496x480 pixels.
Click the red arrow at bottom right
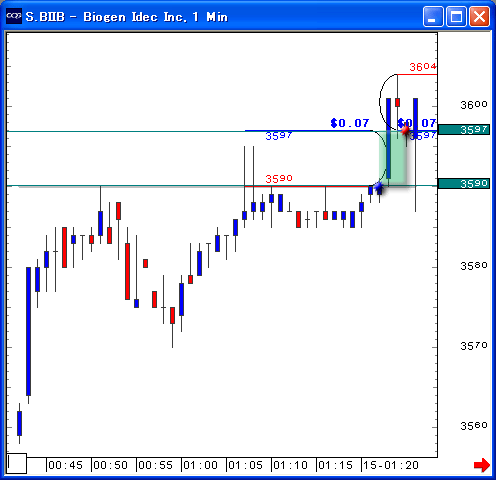pyautogui.click(x=482, y=465)
